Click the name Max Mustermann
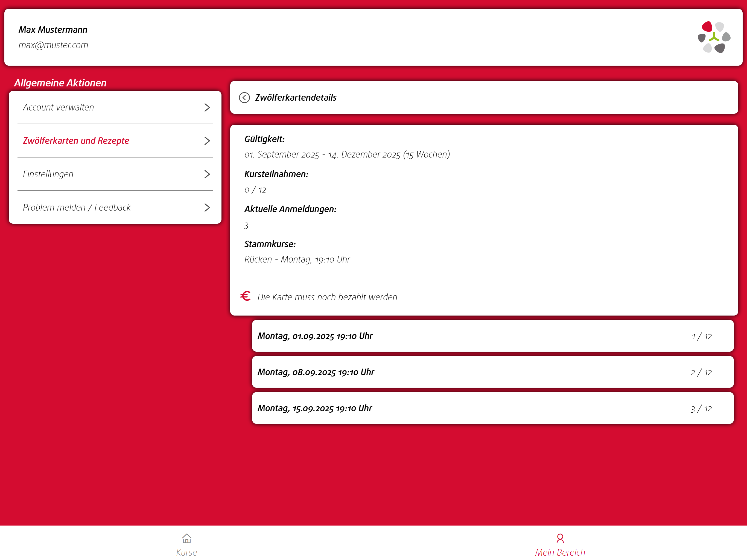The height and width of the screenshot is (560, 747). point(53,30)
